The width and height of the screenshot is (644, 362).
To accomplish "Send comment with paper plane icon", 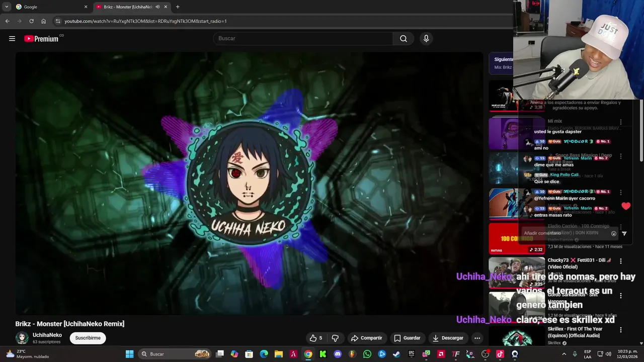I will (x=624, y=233).
